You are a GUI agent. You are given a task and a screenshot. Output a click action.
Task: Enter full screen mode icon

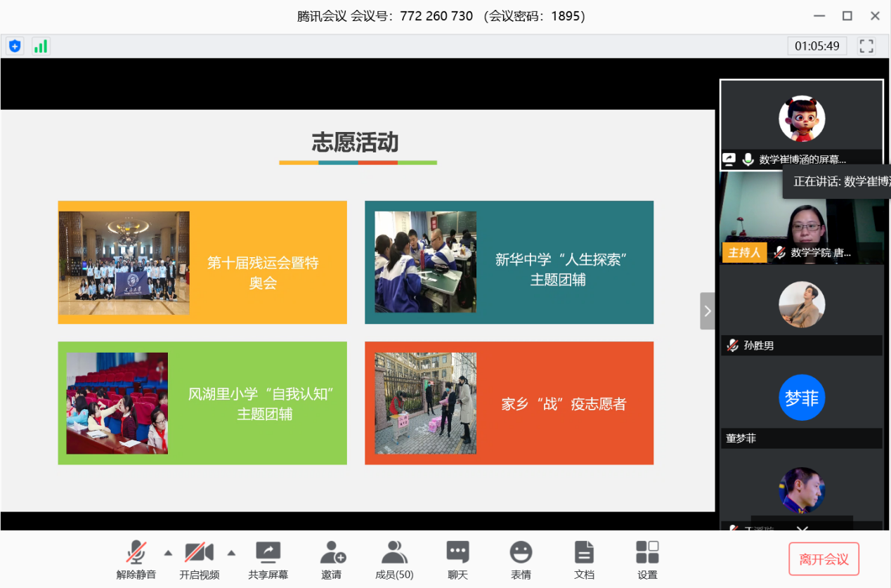coord(866,46)
